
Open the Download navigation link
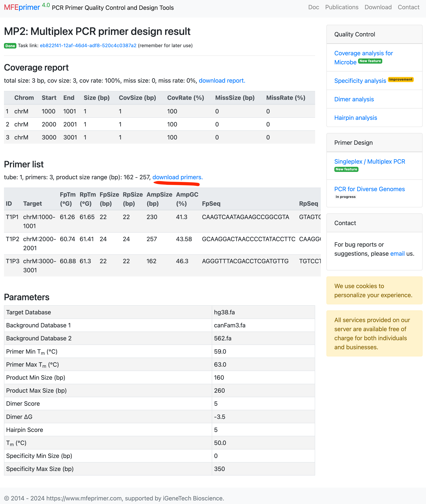coord(378,7)
